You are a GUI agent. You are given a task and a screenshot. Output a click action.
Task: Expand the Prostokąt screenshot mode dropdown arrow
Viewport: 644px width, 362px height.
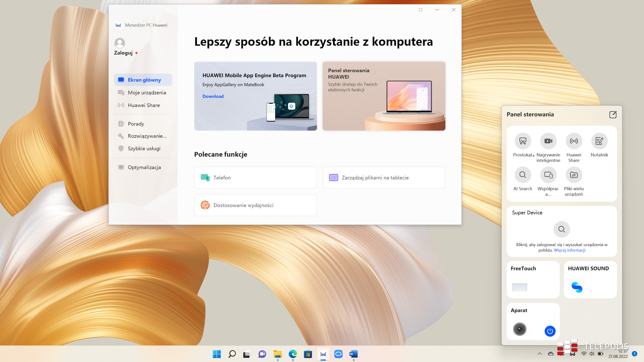pos(533,156)
